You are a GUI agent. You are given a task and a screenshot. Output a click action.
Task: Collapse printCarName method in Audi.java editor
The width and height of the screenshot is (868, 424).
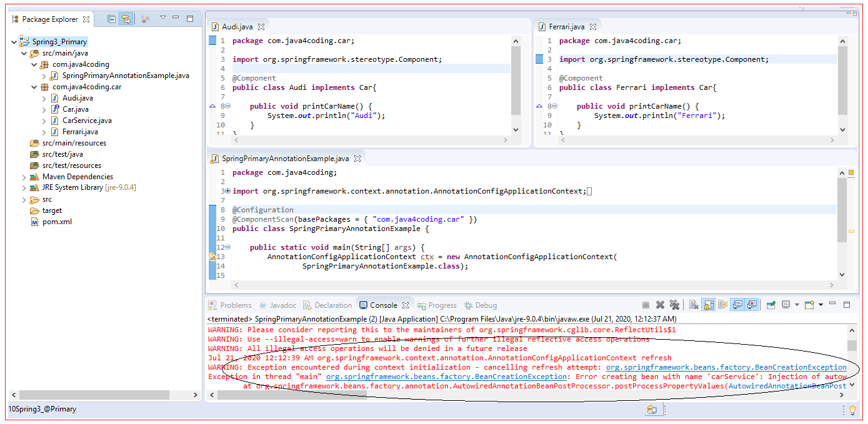coord(227,106)
